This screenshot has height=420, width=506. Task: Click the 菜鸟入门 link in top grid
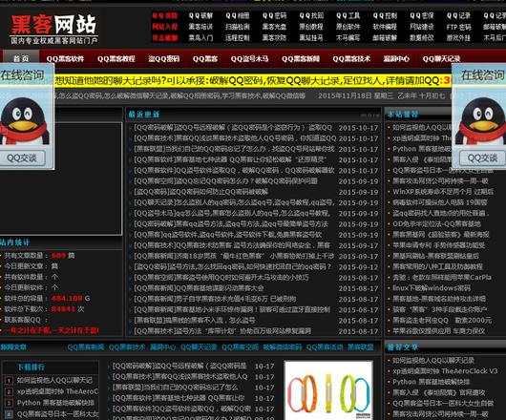pos(200,38)
